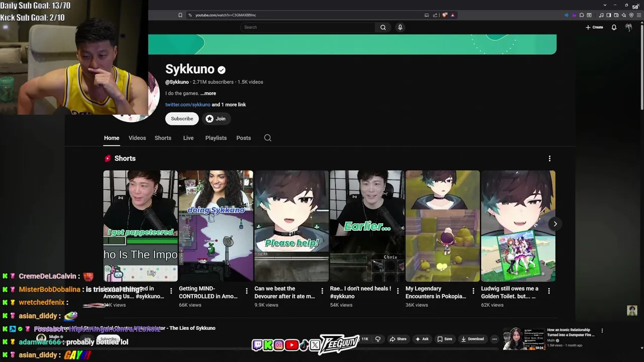Dislike the video with thumbs-down
This screenshot has width=644, height=362.
point(378,339)
